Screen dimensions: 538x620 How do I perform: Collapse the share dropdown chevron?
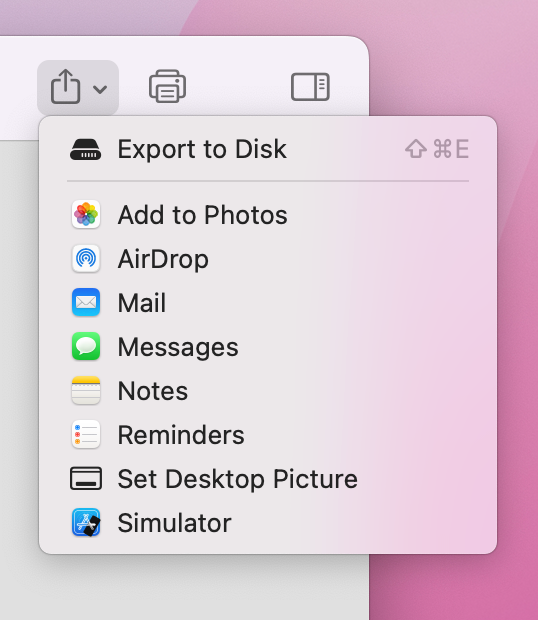[100, 89]
